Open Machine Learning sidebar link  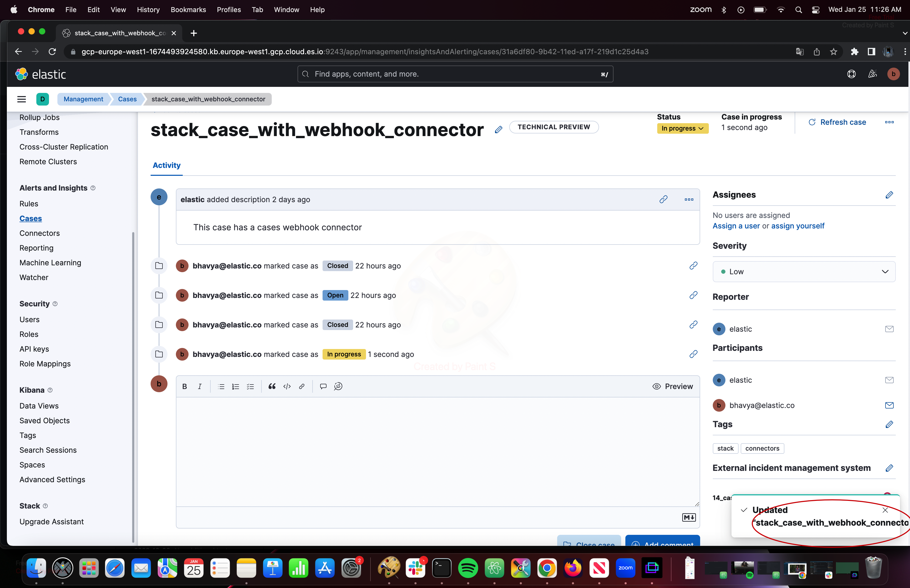[x=50, y=263]
